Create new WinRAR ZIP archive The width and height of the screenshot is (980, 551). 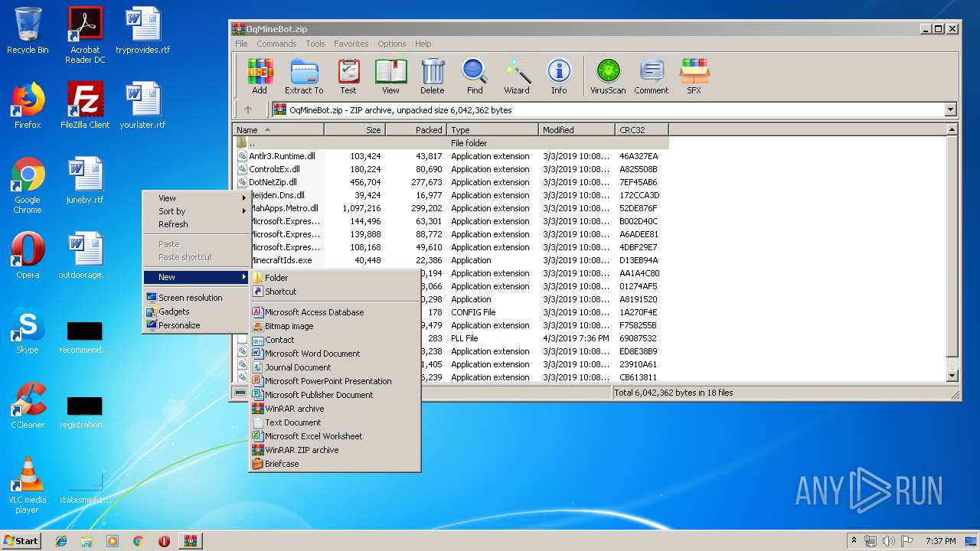(x=335, y=450)
